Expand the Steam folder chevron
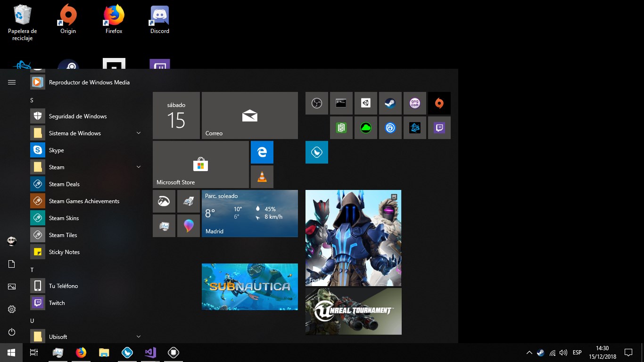 139,167
